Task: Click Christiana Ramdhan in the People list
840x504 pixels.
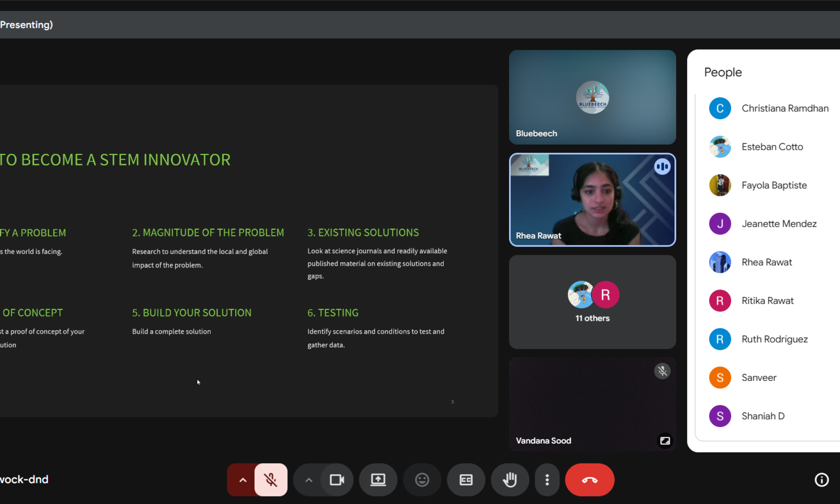Action: tap(769, 108)
